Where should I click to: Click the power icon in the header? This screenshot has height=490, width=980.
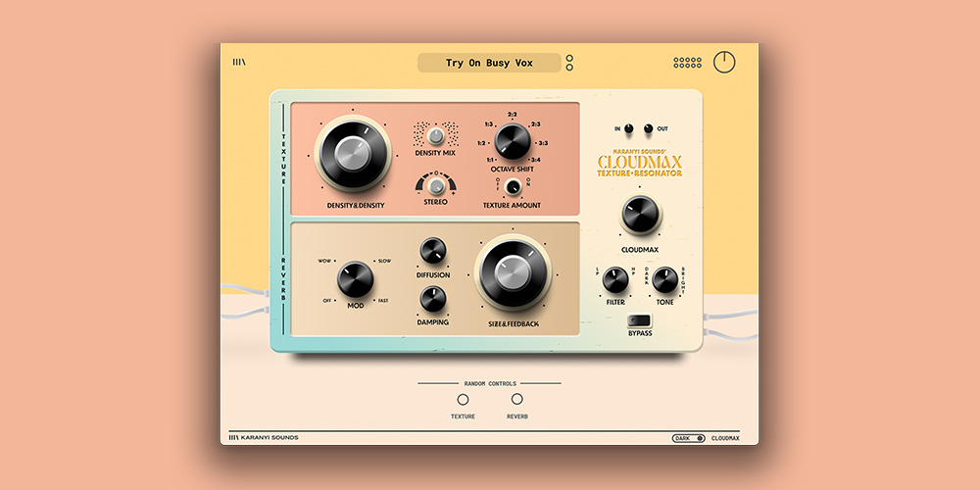pyautogui.click(x=724, y=62)
